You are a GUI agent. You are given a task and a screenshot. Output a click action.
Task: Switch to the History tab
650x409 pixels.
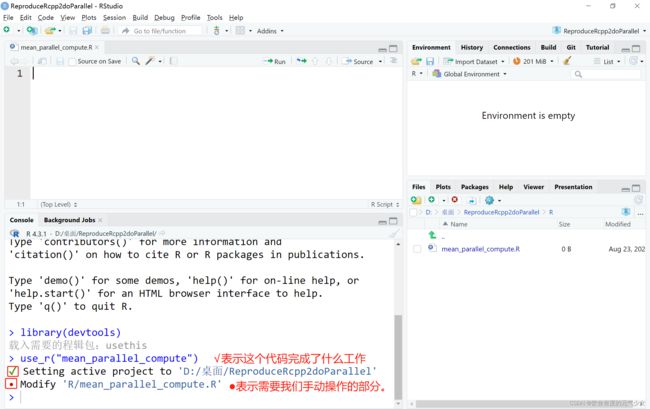pyautogui.click(x=472, y=48)
